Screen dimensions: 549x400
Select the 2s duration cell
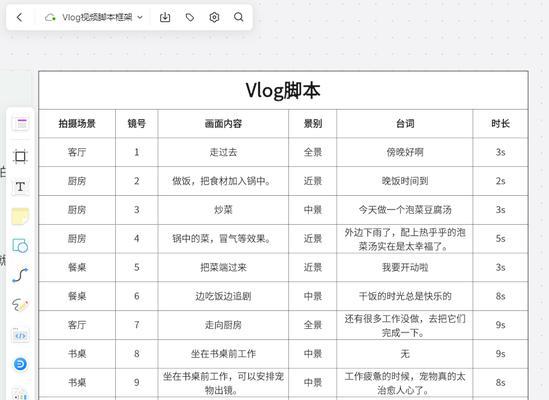tap(500, 181)
